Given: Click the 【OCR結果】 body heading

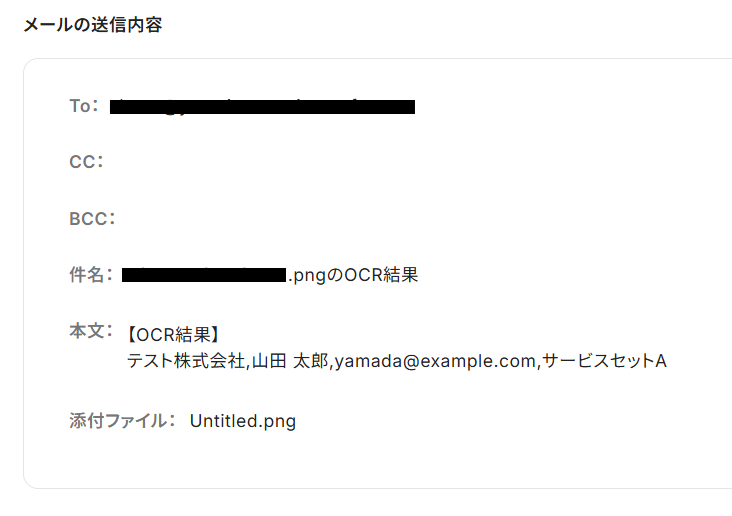Looking at the screenshot, I should [x=173, y=335].
